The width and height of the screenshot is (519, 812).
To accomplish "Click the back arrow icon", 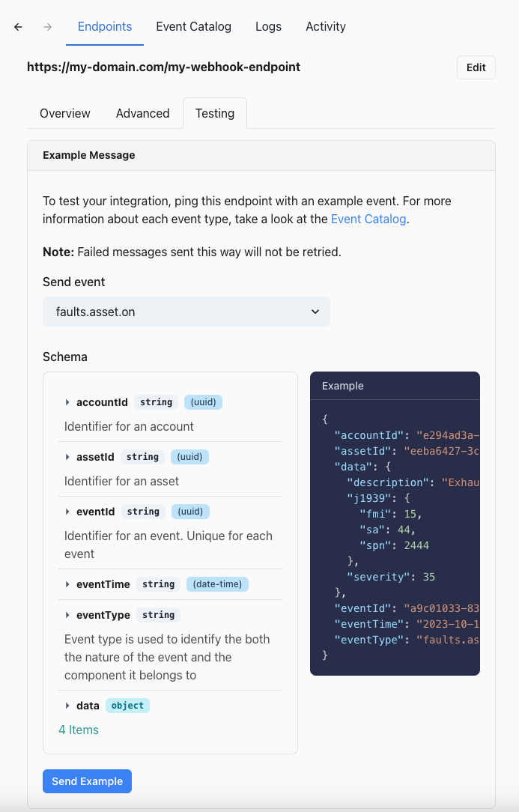I will [x=19, y=27].
